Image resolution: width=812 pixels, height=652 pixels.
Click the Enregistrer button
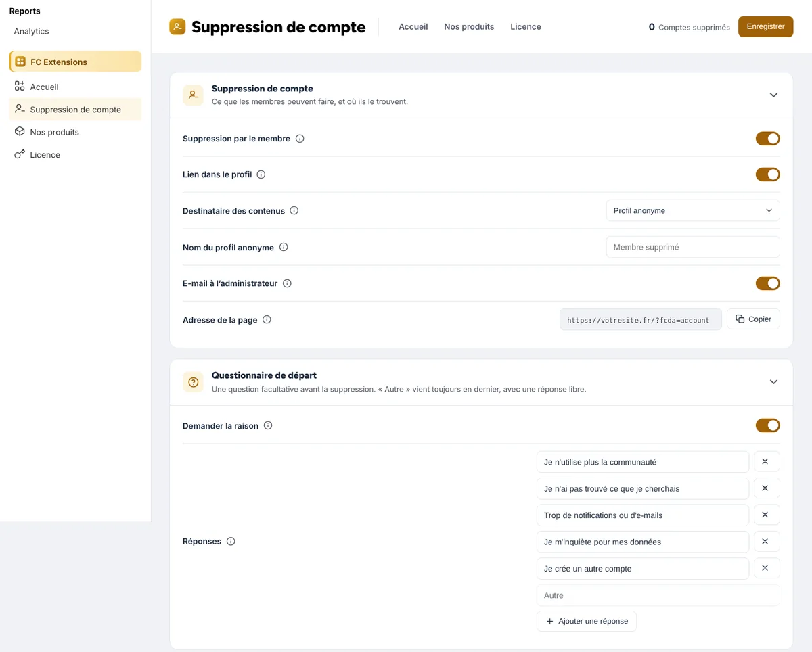point(765,27)
